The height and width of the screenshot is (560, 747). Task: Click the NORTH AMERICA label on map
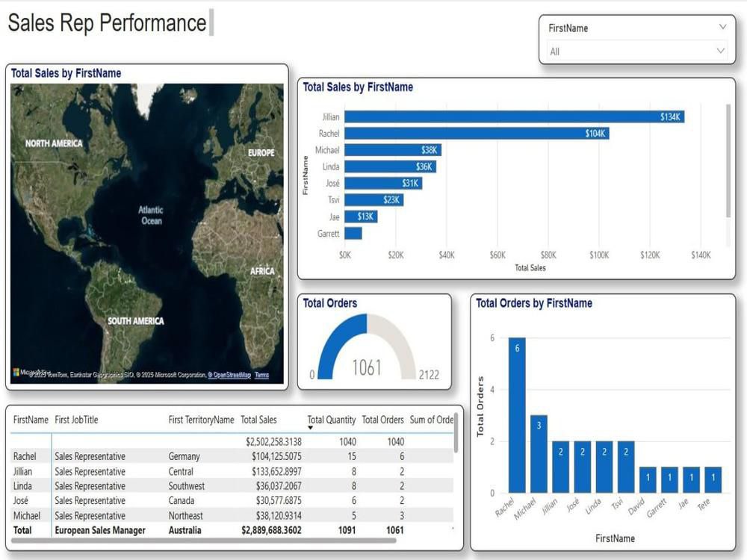click(54, 143)
